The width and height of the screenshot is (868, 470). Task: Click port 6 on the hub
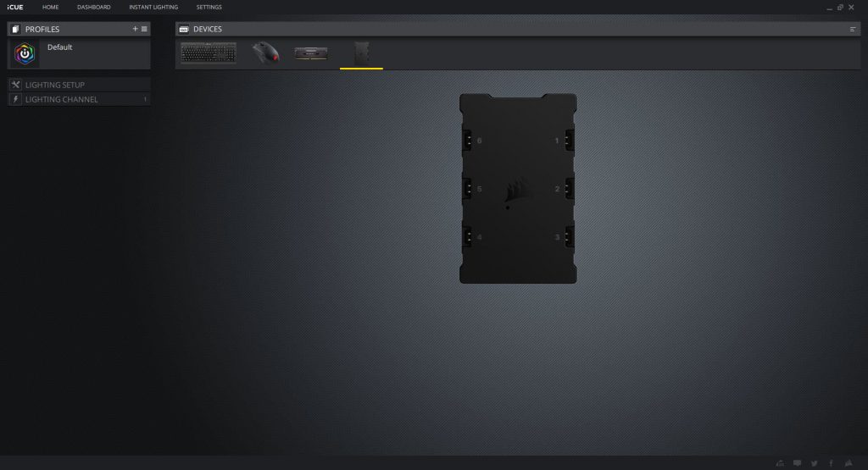pos(467,140)
